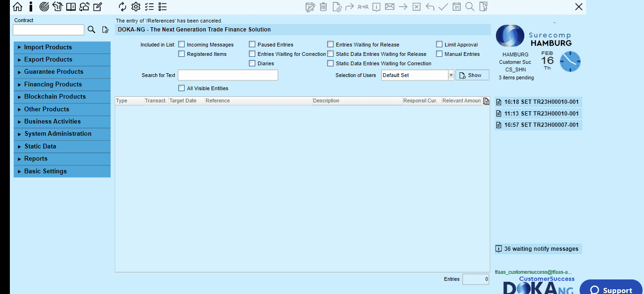
Task: Click the straight right arrow icon
Action: (x=403, y=7)
